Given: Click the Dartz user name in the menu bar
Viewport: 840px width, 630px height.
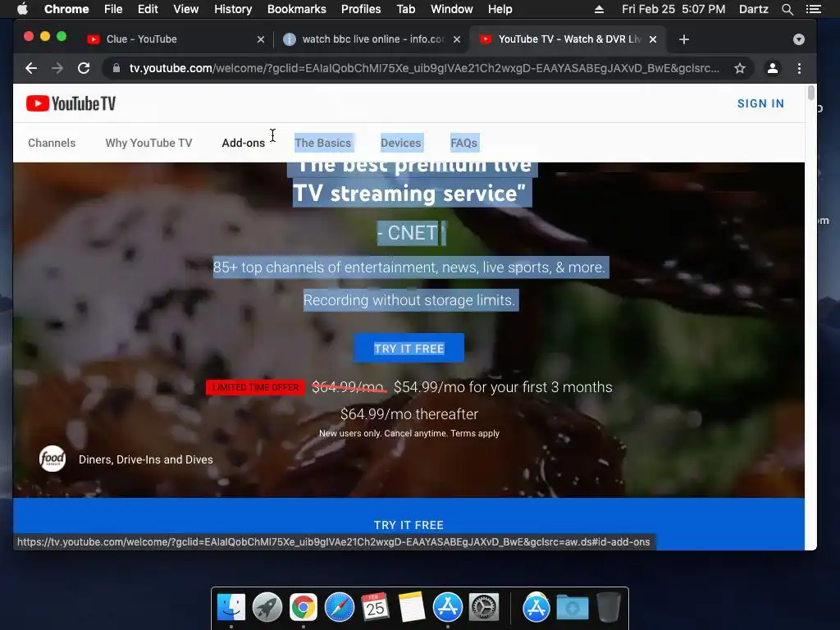Looking at the screenshot, I should point(754,9).
